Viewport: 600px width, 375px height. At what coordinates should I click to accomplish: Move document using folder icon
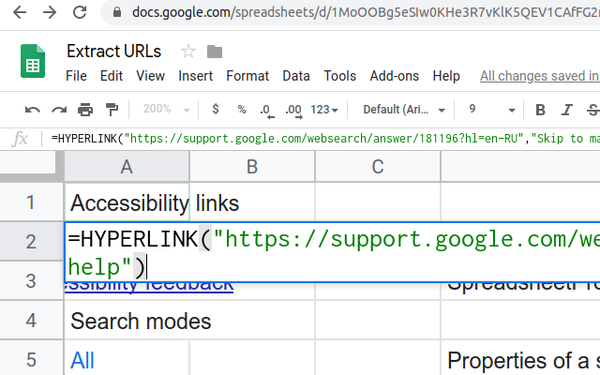[214, 52]
